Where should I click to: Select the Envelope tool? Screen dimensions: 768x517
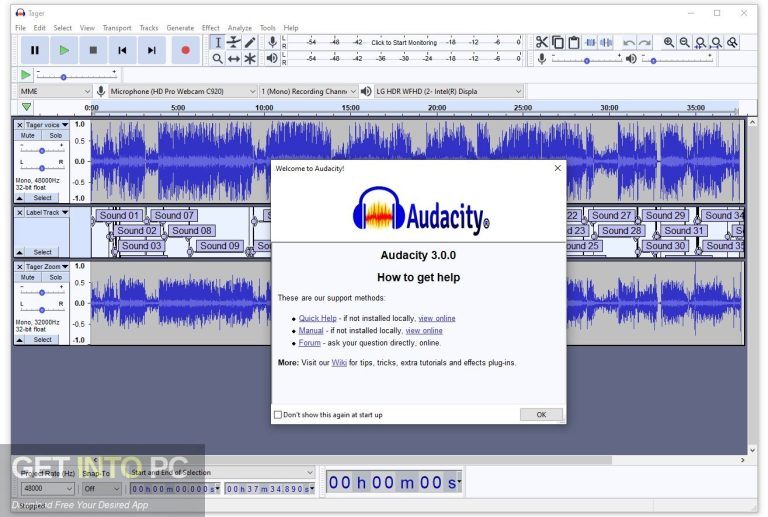pyautogui.click(x=234, y=43)
